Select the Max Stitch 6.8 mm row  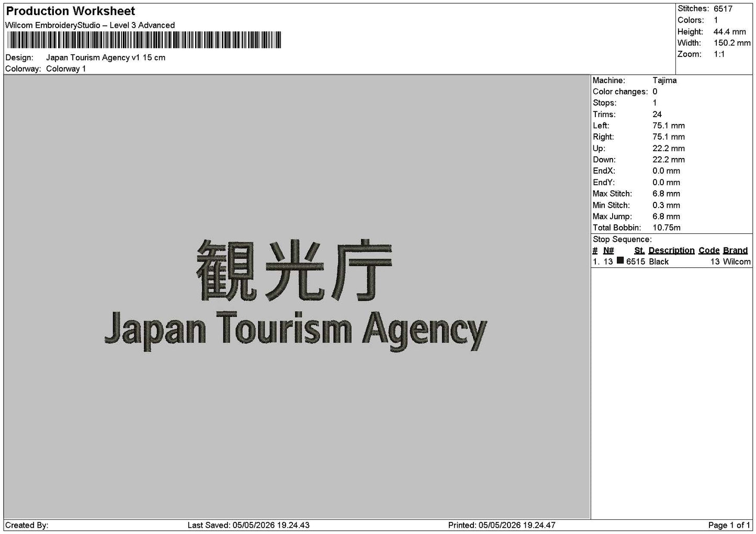click(x=636, y=194)
